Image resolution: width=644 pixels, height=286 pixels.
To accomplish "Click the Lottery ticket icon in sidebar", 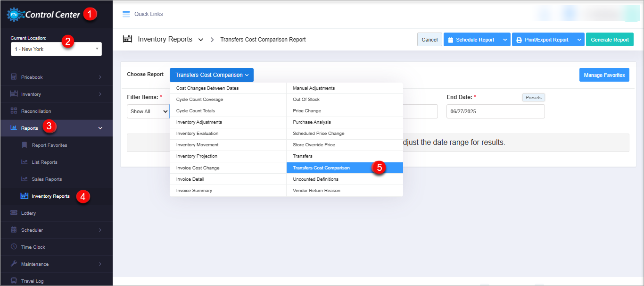I will (x=14, y=213).
